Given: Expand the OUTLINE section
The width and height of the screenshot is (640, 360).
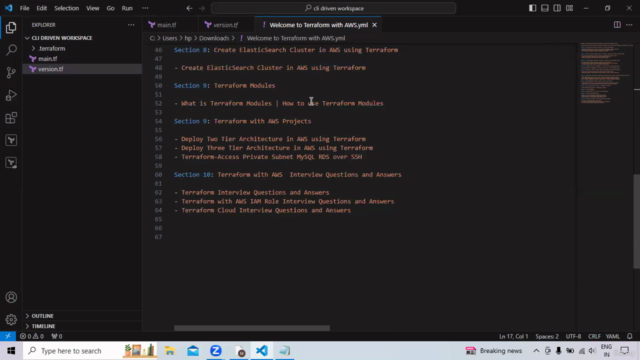Looking at the screenshot, I should (x=42, y=316).
